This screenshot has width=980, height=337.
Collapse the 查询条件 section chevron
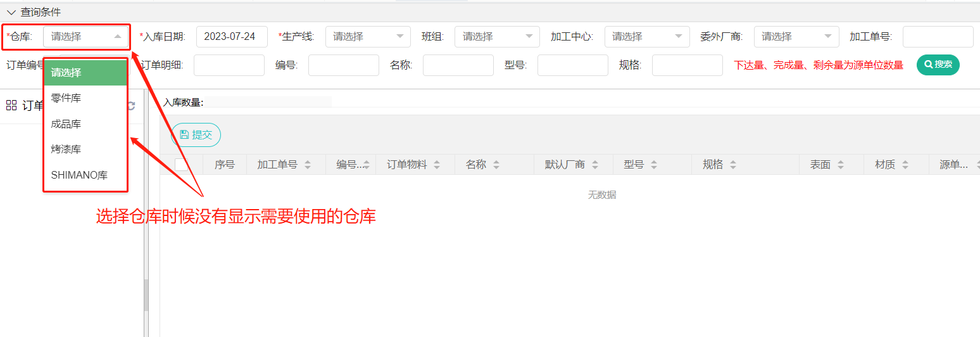click(x=11, y=12)
